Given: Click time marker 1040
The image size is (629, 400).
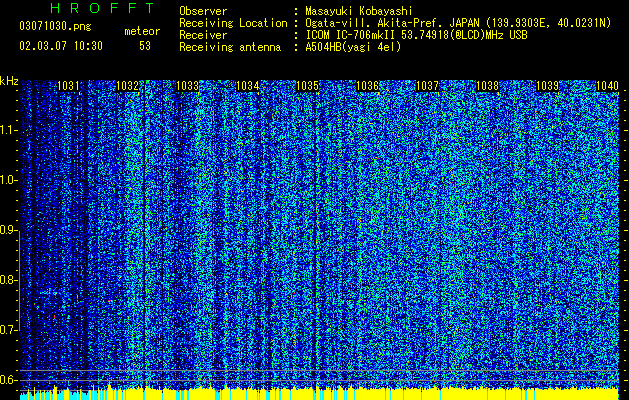Looking at the screenshot, I should (607, 86).
